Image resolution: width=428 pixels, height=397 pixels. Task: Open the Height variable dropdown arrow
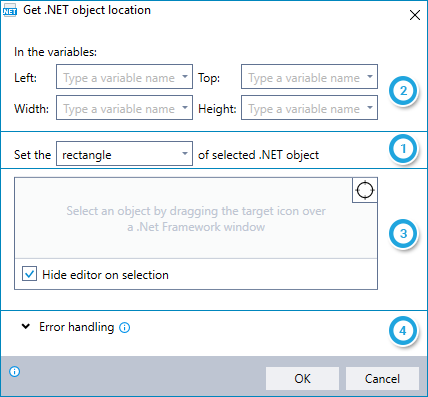click(370, 108)
